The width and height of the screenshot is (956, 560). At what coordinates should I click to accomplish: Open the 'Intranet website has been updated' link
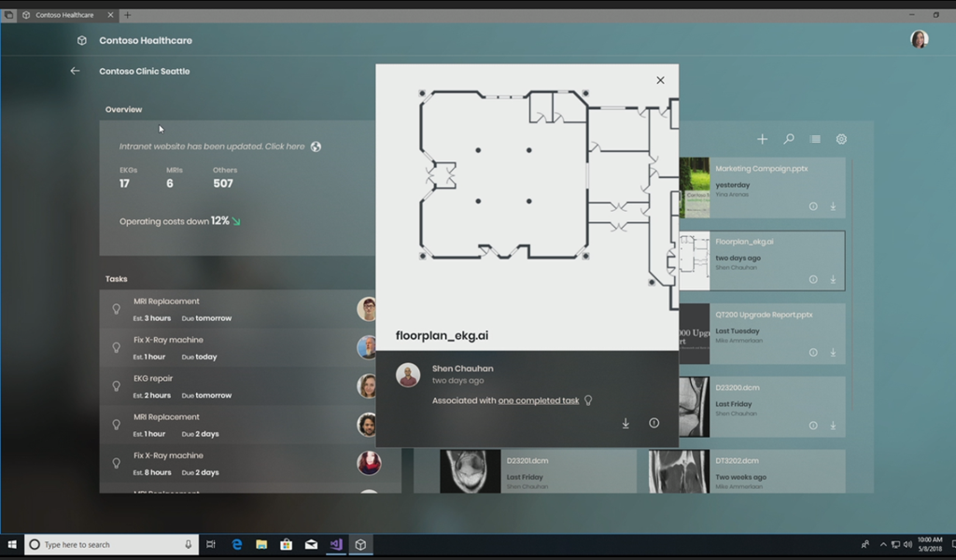(x=212, y=147)
